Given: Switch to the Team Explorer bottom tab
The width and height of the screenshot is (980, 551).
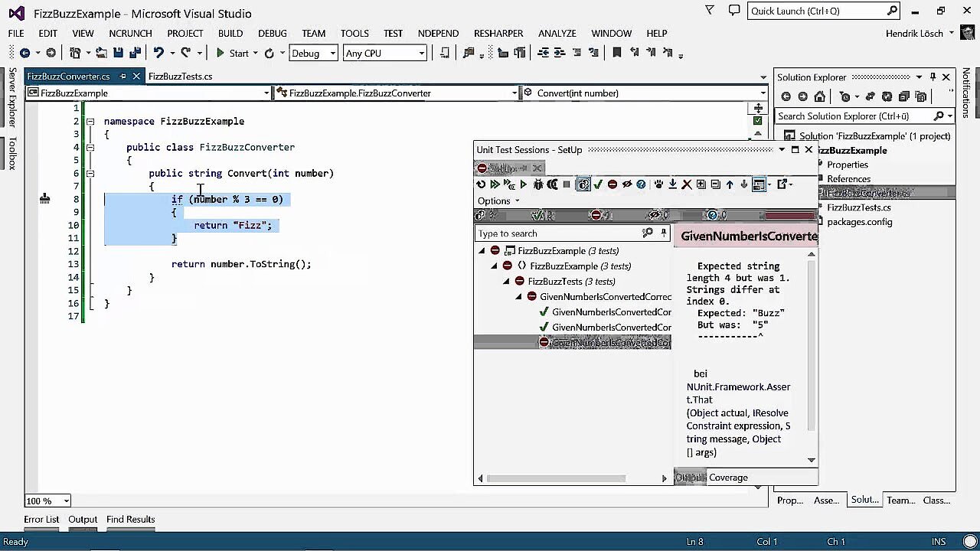Looking at the screenshot, I should [900, 500].
